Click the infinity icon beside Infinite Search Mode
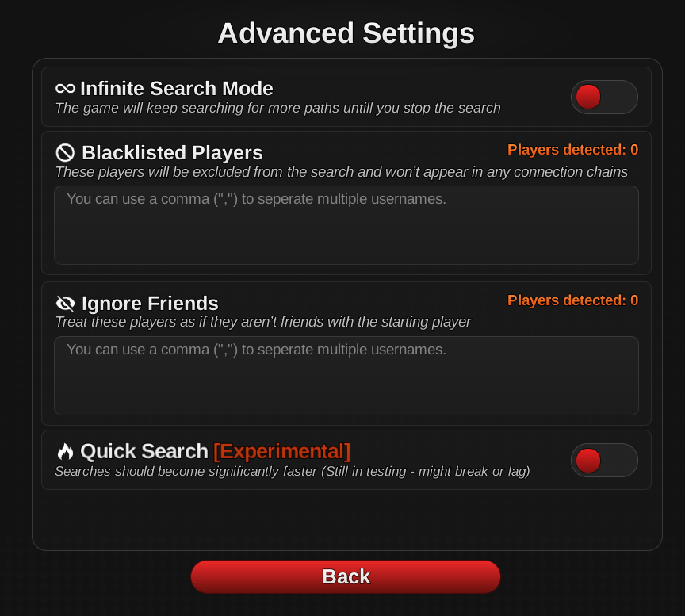Image resolution: width=685 pixels, height=616 pixels. pos(66,89)
